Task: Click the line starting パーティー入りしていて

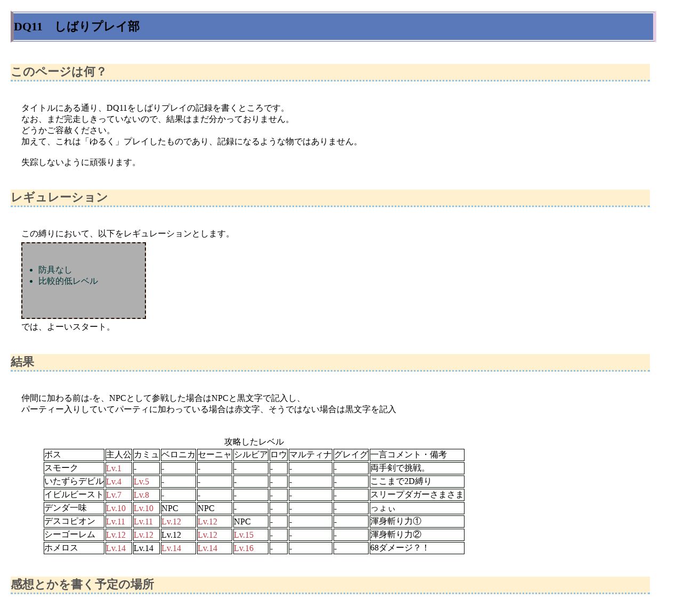Action: click(209, 409)
